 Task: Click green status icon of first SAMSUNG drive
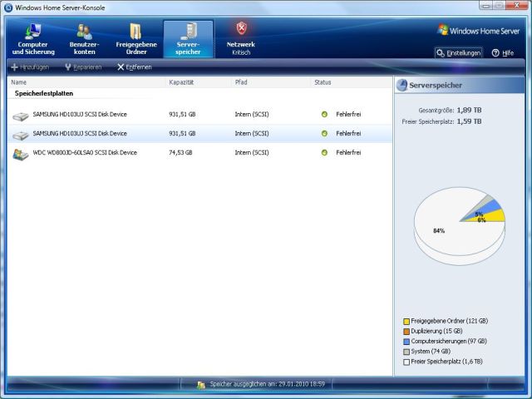point(324,115)
